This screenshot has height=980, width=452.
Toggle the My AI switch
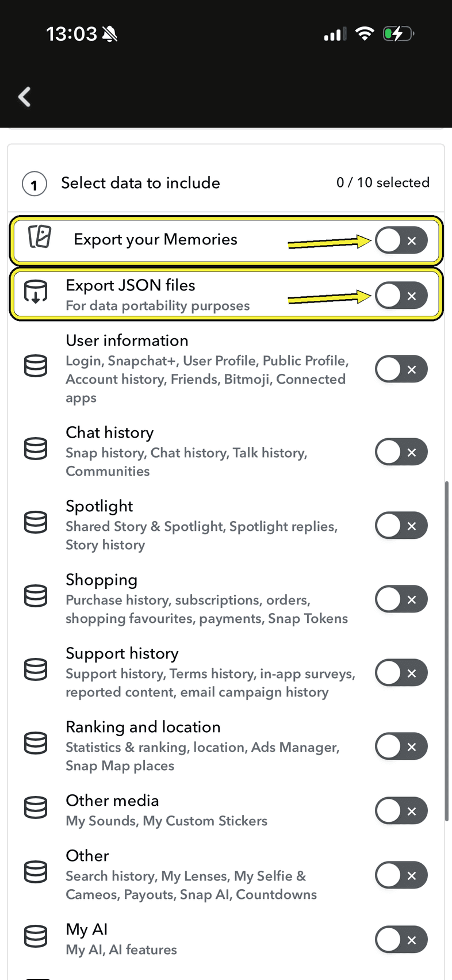(x=401, y=940)
